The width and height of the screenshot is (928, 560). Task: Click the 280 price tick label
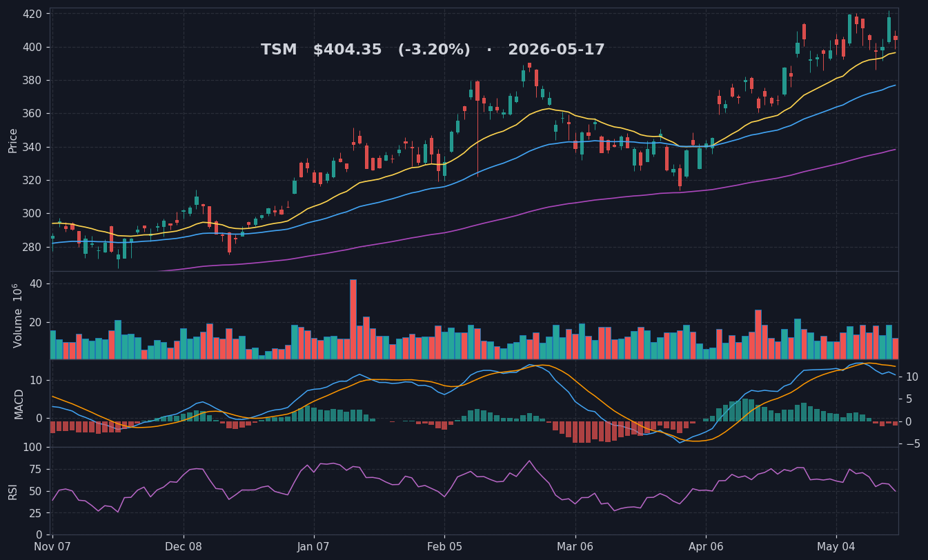pyautogui.click(x=33, y=247)
